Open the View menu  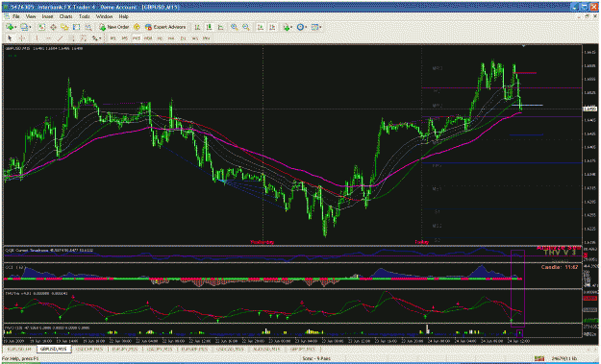click(x=31, y=17)
